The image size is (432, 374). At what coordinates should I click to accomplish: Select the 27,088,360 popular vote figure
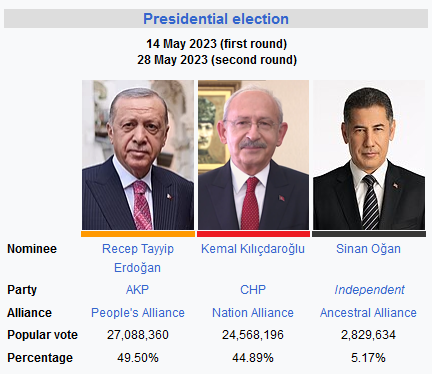coord(138,335)
